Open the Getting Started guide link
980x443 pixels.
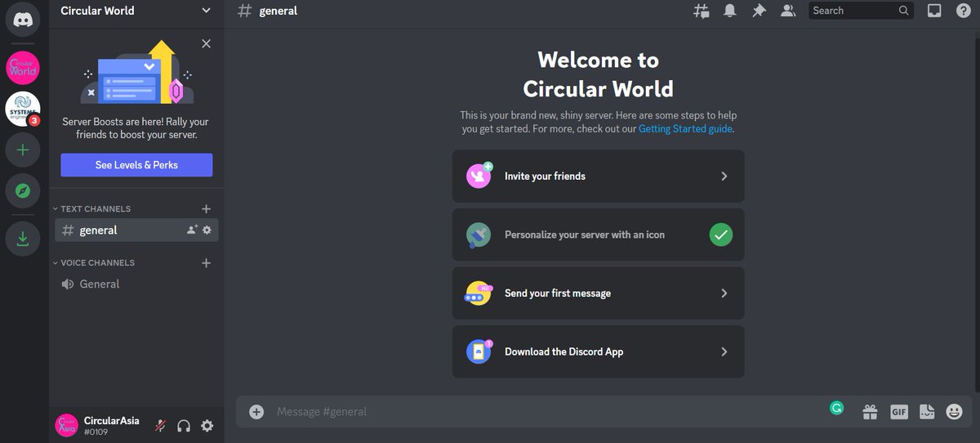(686, 129)
